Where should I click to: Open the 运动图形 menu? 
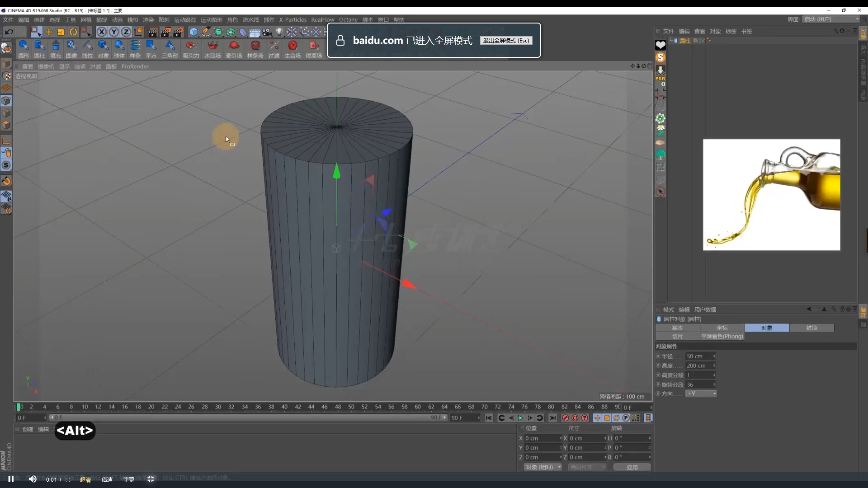click(x=212, y=20)
